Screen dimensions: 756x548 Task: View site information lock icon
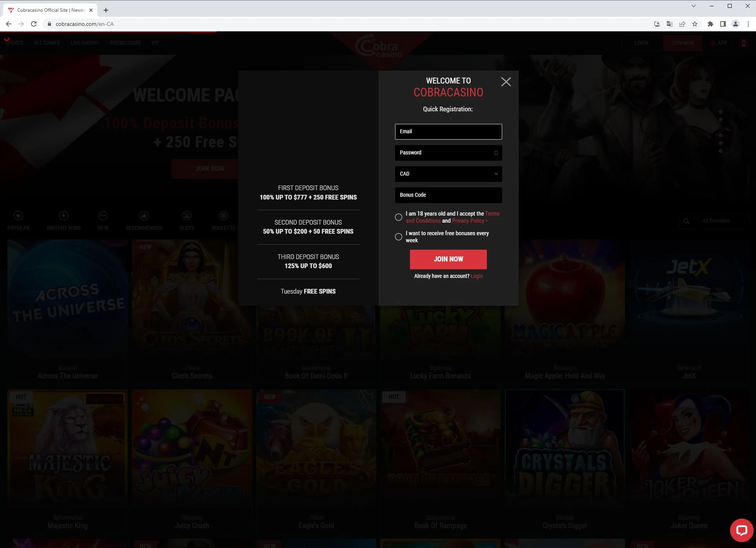coord(49,24)
